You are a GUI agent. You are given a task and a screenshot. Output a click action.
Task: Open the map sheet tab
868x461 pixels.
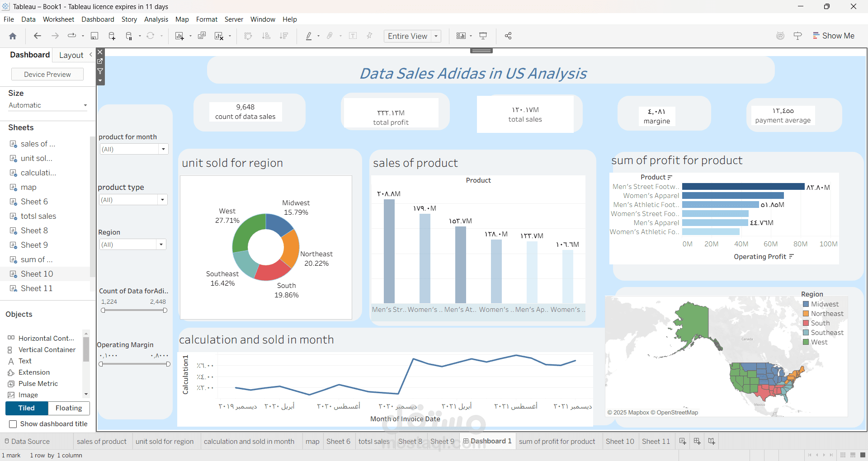312,442
